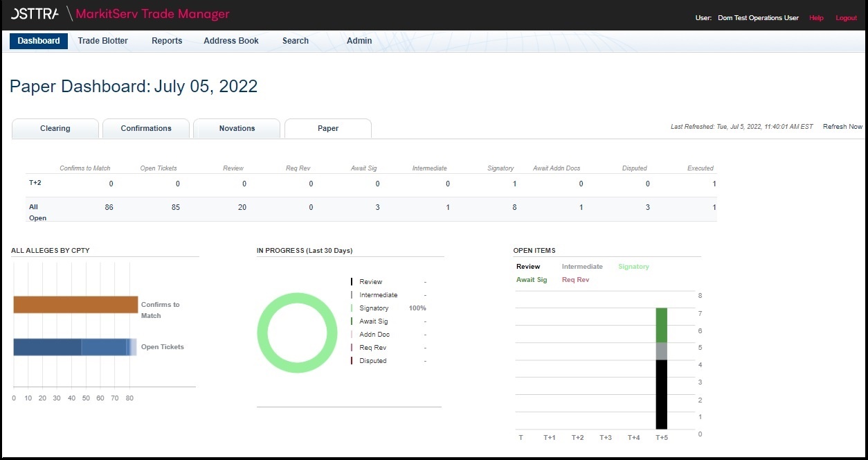
Task: Open the Dashboard menu item
Action: (39, 41)
